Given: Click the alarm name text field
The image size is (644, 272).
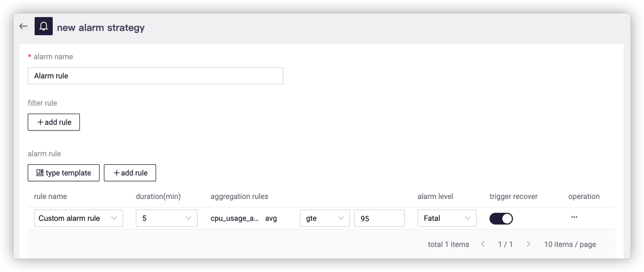Looking at the screenshot, I should pyautogui.click(x=155, y=76).
